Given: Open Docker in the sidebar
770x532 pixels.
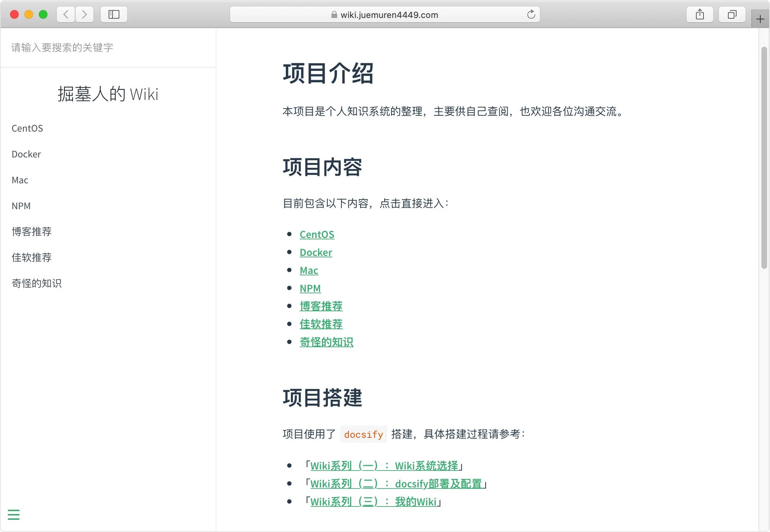Looking at the screenshot, I should [26, 154].
